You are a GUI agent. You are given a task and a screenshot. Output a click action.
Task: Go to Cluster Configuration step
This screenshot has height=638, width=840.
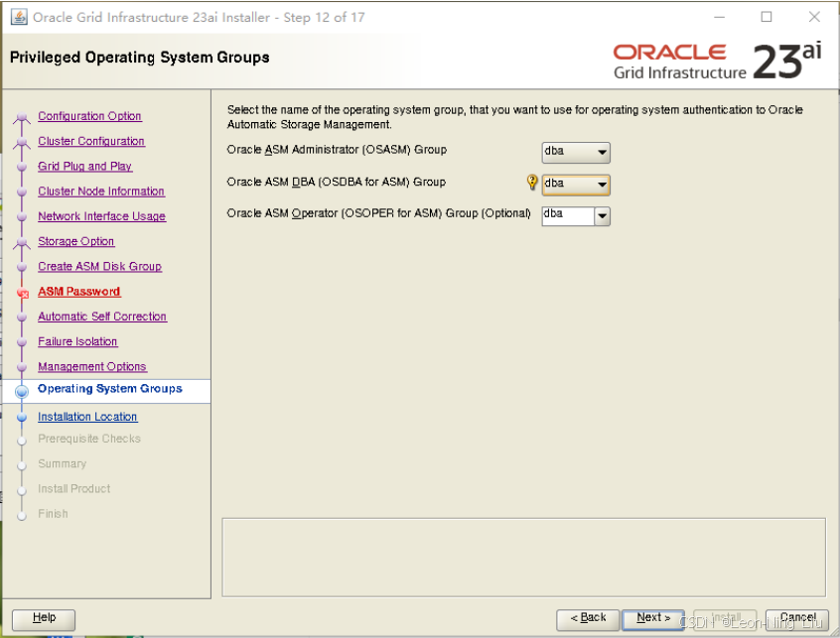coord(91,141)
